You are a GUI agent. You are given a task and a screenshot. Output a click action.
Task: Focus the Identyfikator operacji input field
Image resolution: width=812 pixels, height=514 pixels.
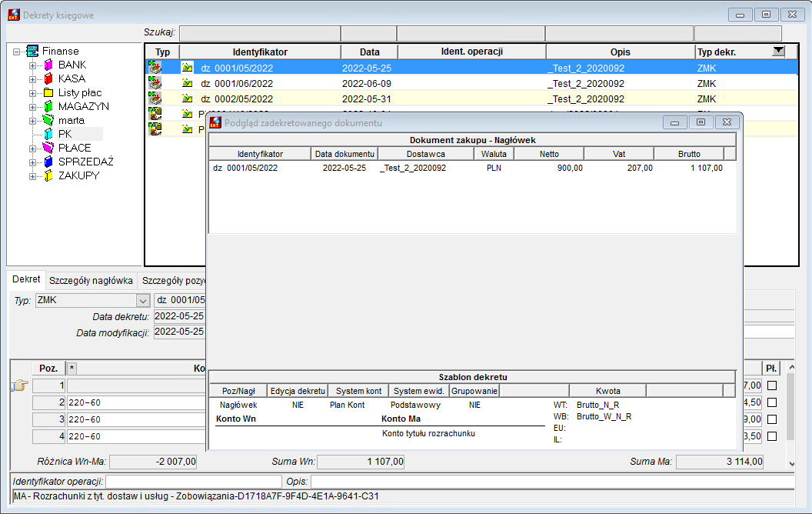pos(194,482)
